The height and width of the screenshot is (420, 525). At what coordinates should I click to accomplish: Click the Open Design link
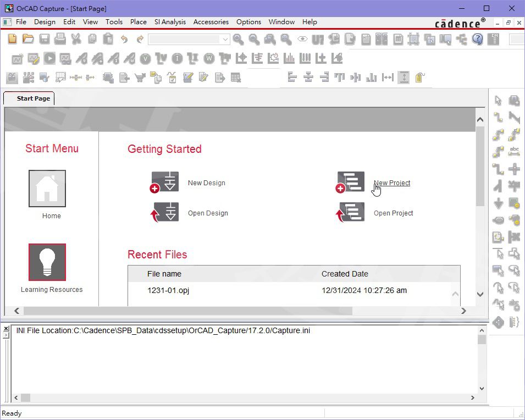click(x=208, y=213)
